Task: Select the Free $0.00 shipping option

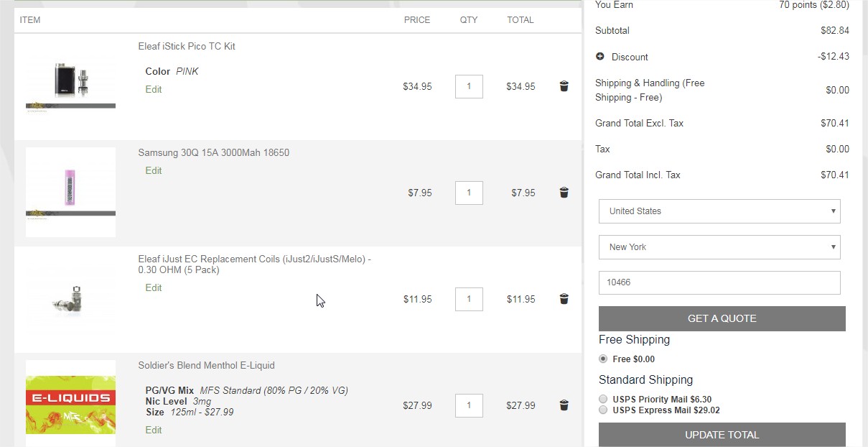Action: click(603, 359)
